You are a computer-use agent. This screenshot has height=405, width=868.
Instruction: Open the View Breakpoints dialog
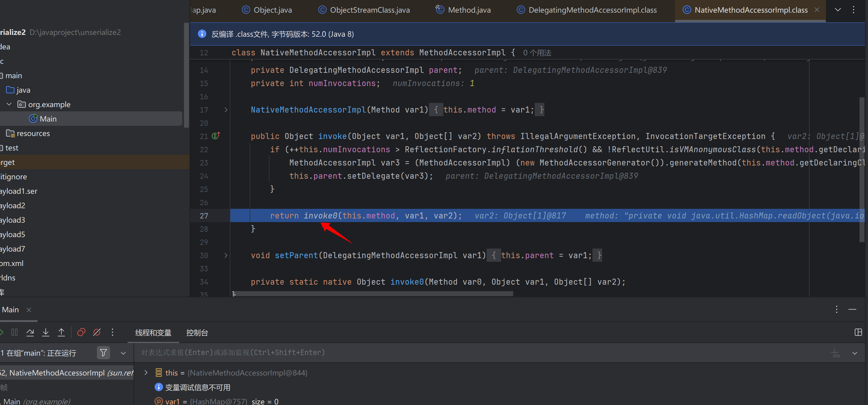coord(81,332)
